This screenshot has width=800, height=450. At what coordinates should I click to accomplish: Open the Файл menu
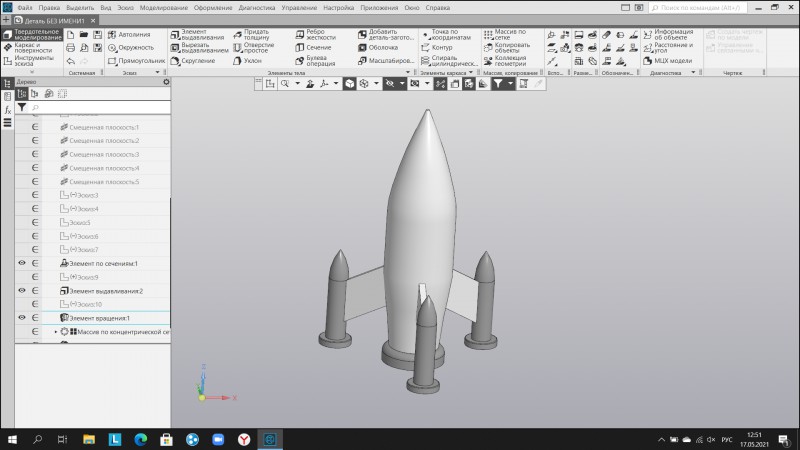coord(24,8)
